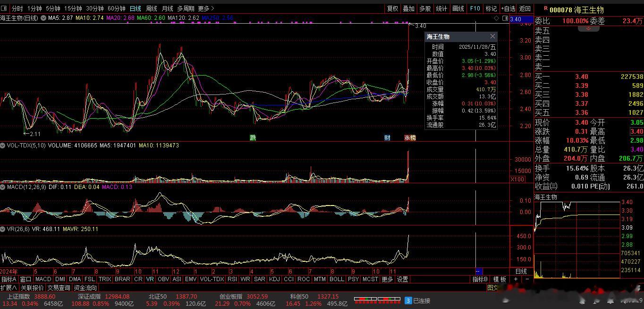The width and height of the screenshot is (644, 309).
Task: Click the 财 marker on chart
Action: click(x=387, y=137)
